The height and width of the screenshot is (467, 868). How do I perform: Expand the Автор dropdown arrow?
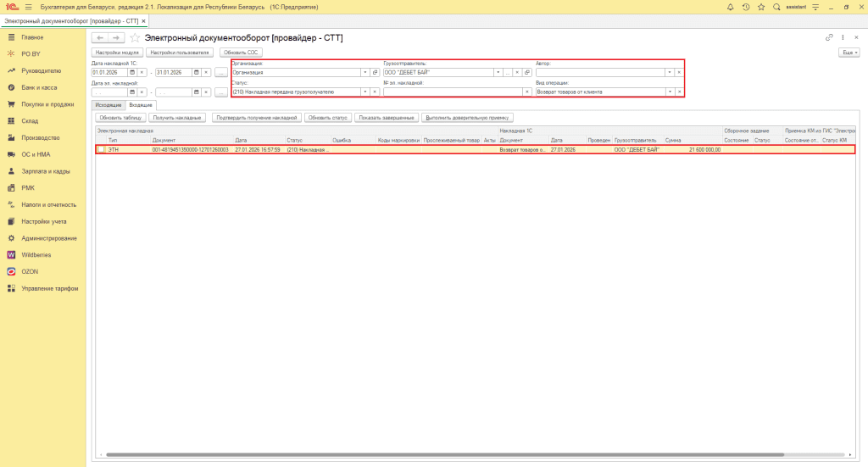coord(669,72)
